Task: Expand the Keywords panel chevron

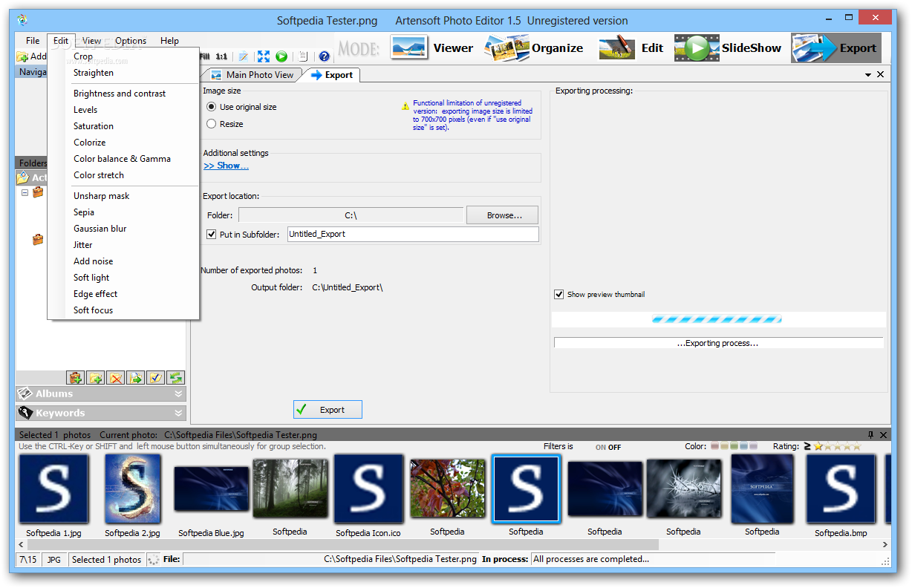Action: click(x=178, y=413)
